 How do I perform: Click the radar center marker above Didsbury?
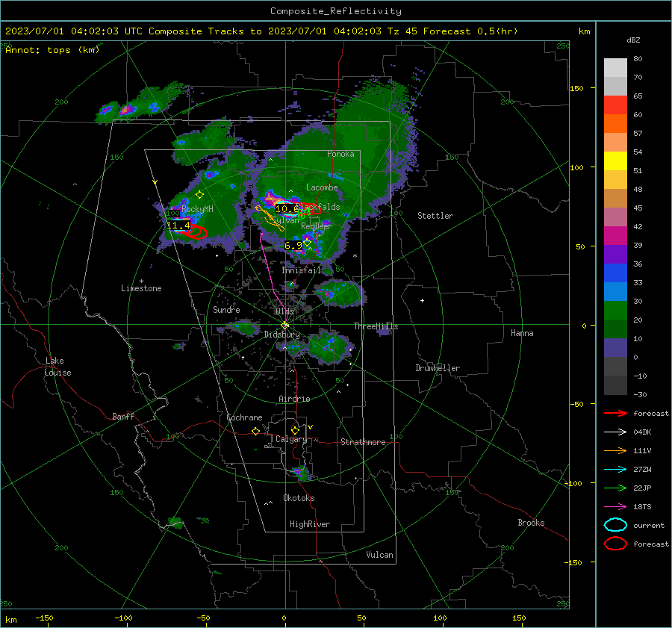coord(285,325)
